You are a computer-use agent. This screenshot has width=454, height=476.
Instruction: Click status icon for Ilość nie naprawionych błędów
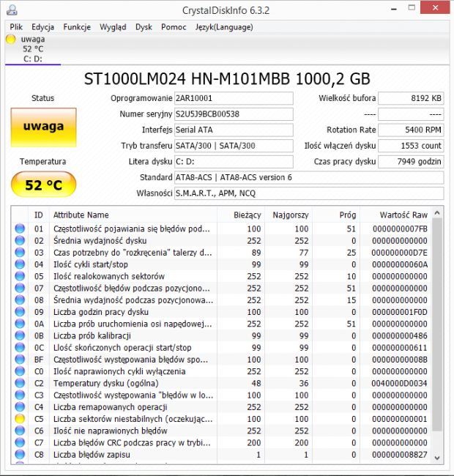[x=20, y=431]
